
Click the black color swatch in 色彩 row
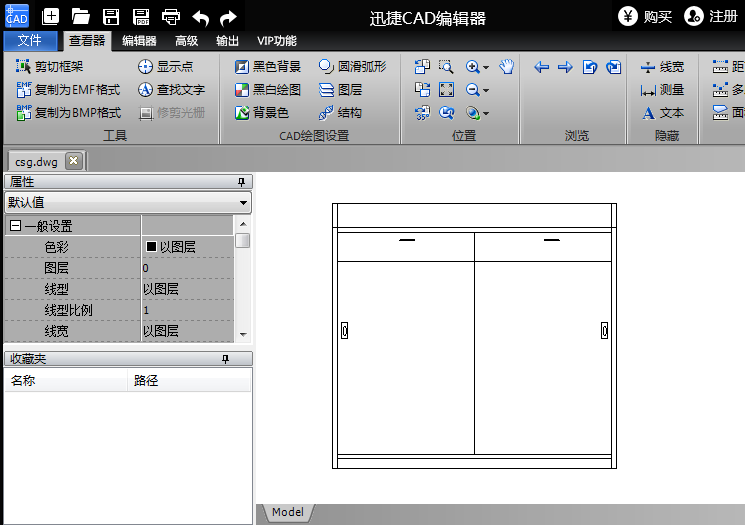tap(152, 247)
